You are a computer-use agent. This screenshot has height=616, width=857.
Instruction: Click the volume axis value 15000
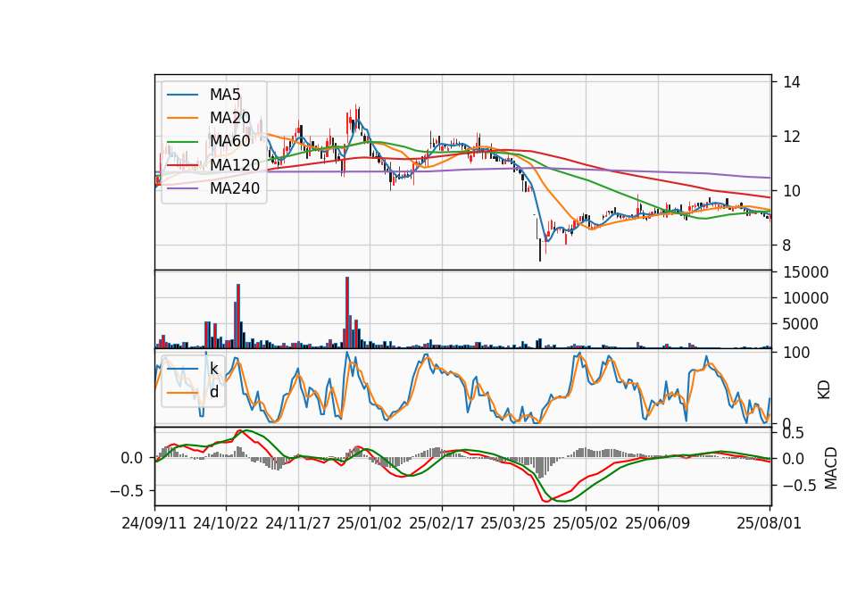click(805, 271)
